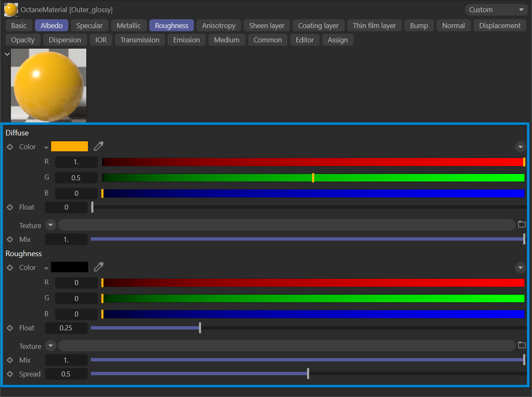Toggle the Roughness channel button
Image resolution: width=532 pixels, height=397 pixels.
tap(171, 26)
